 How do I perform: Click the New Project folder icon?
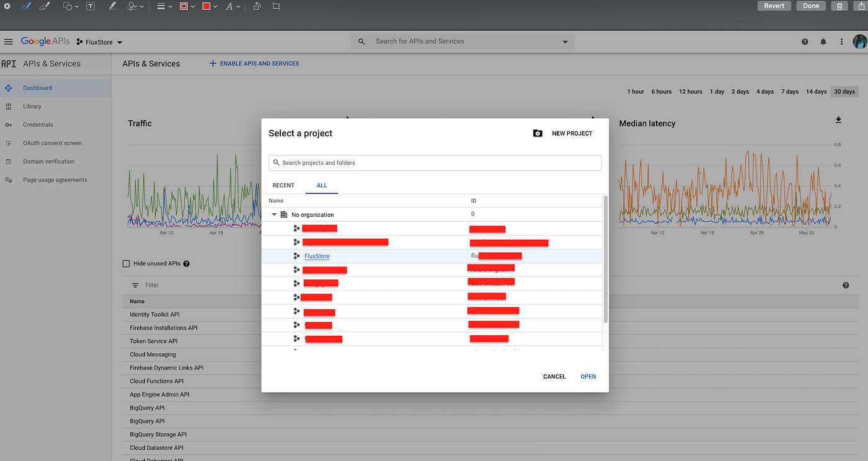coord(538,133)
